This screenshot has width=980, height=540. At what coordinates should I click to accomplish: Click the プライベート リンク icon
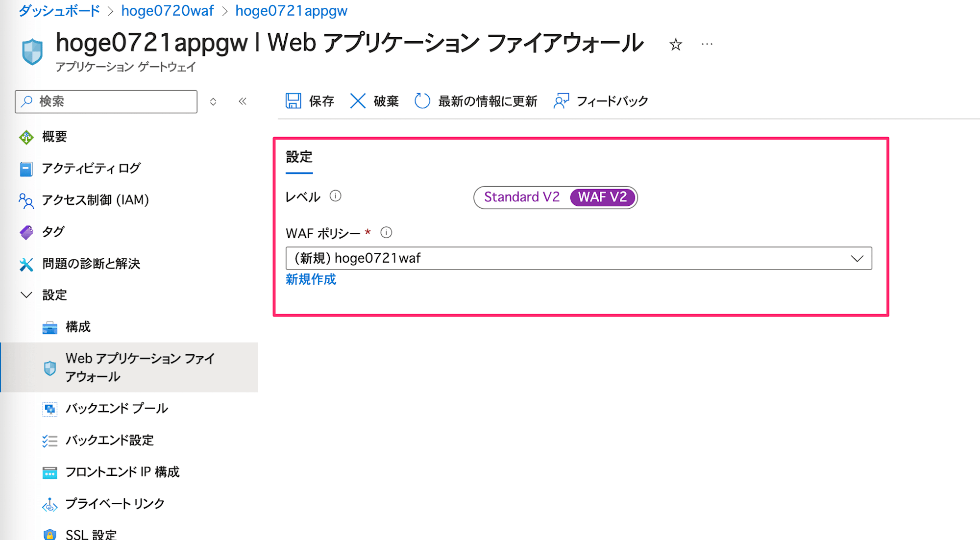[49, 504]
